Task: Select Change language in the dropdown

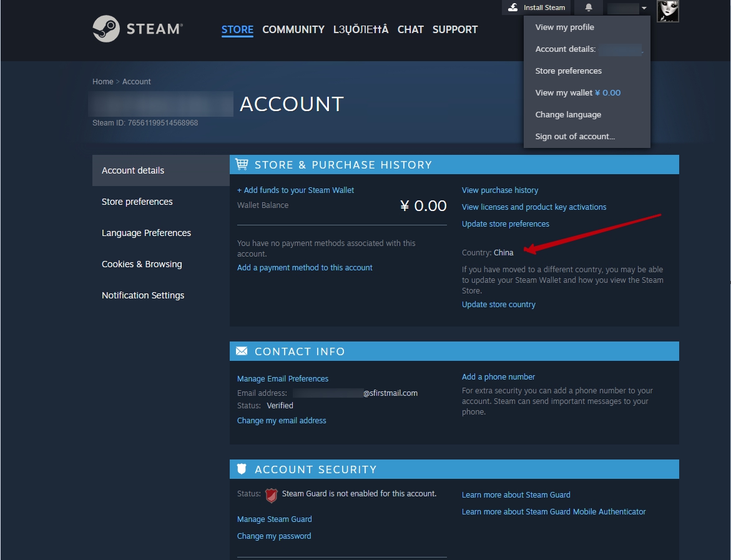Action: tap(587, 115)
